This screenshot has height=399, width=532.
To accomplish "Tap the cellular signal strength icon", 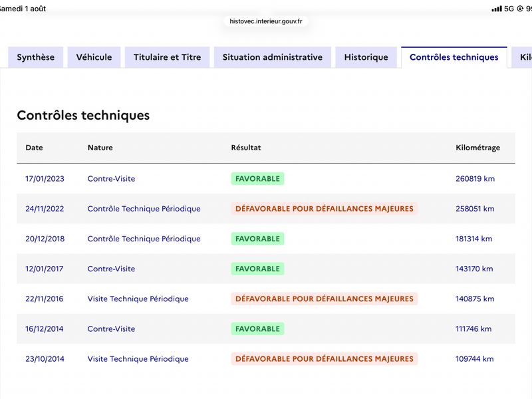I will pos(497,9).
